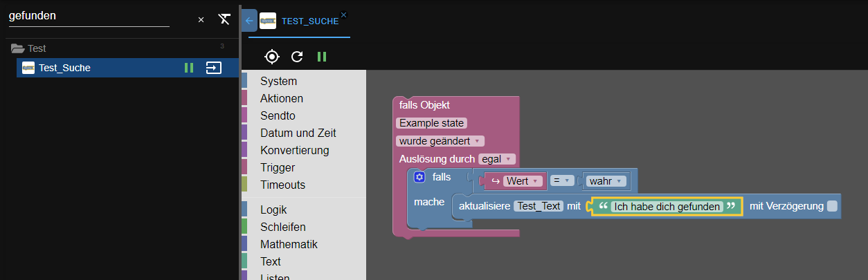Open the wahr value dropdown
Viewport: 868px width, 280px height.
[606, 181]
